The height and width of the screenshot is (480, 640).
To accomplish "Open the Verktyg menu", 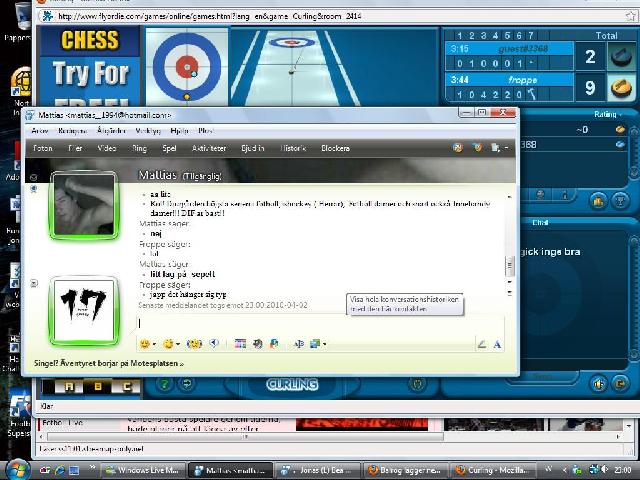I will [x=148, y=131].
